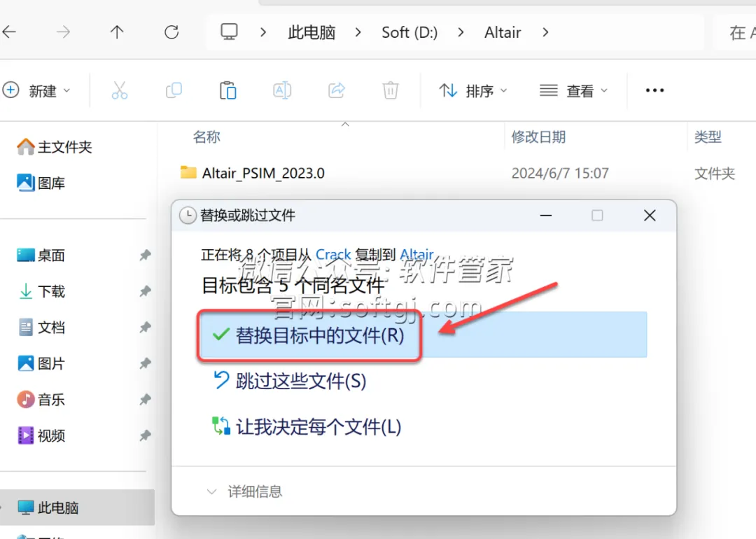Click the Altair destination folder link
756x539 pixels.
point(416,254)
